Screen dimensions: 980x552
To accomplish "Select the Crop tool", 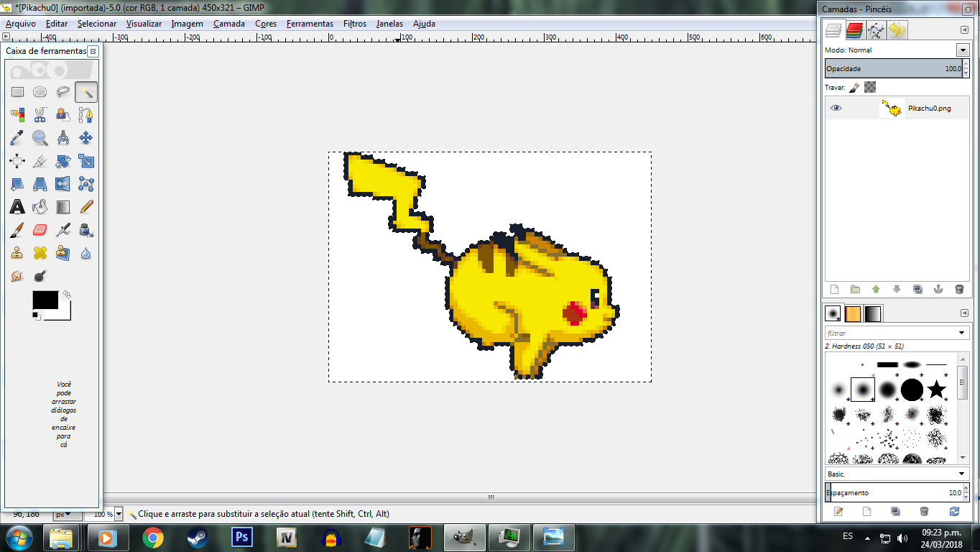I will click(40, 161).
